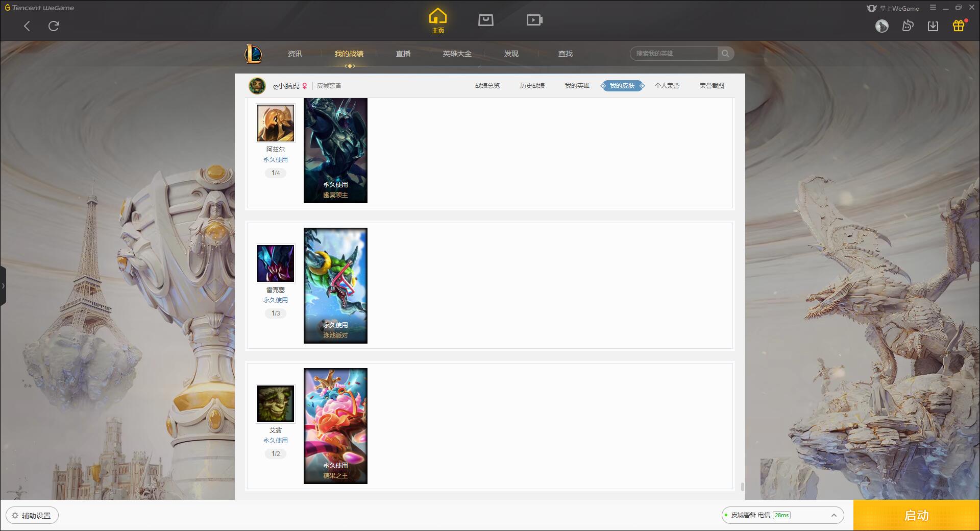Open the store bag icon
Image resolution: width=980 pixels, height=531 pixels.
point(486,20)
